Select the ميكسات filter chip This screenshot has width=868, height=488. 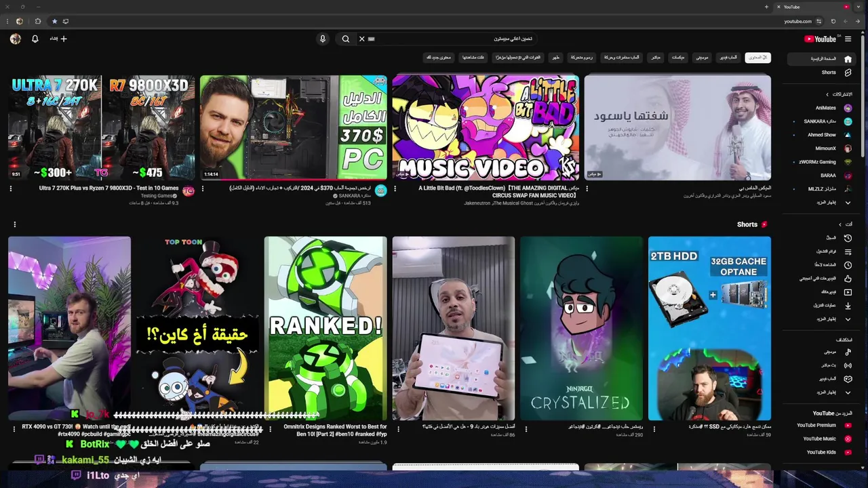point(678,58)
